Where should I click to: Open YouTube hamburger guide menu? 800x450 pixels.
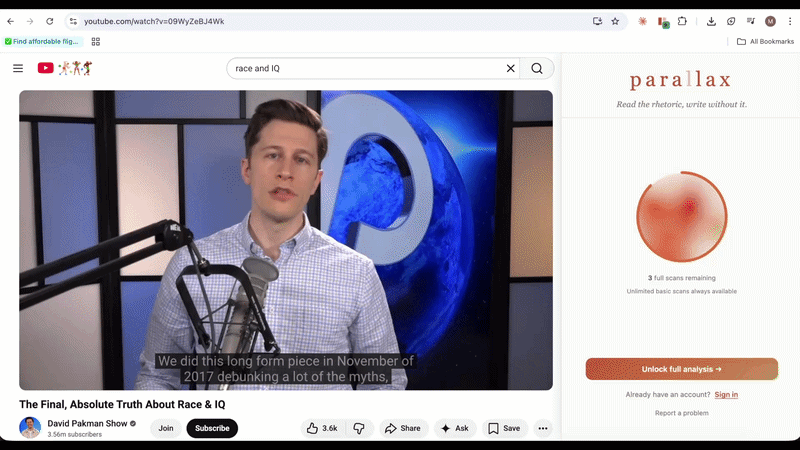tap(18, 68)
